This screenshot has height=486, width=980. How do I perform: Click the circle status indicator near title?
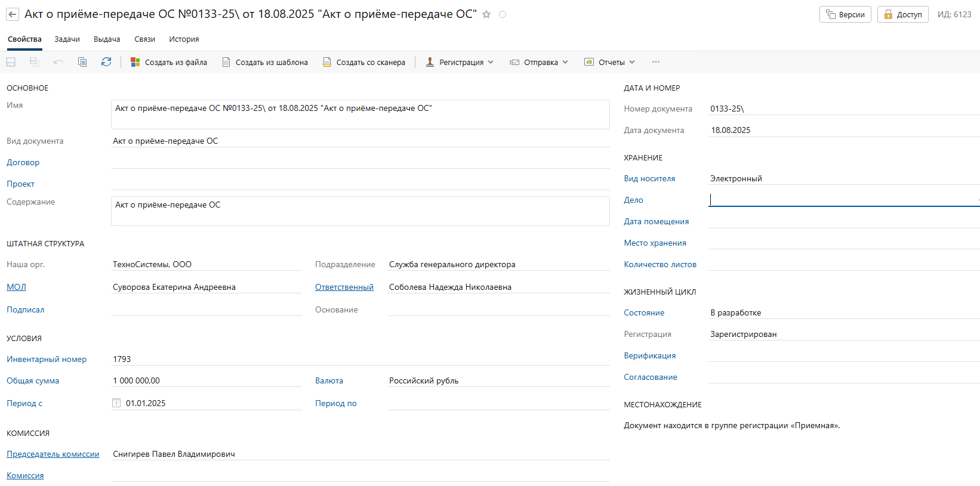pyautogui.click(x=503, y=14)
